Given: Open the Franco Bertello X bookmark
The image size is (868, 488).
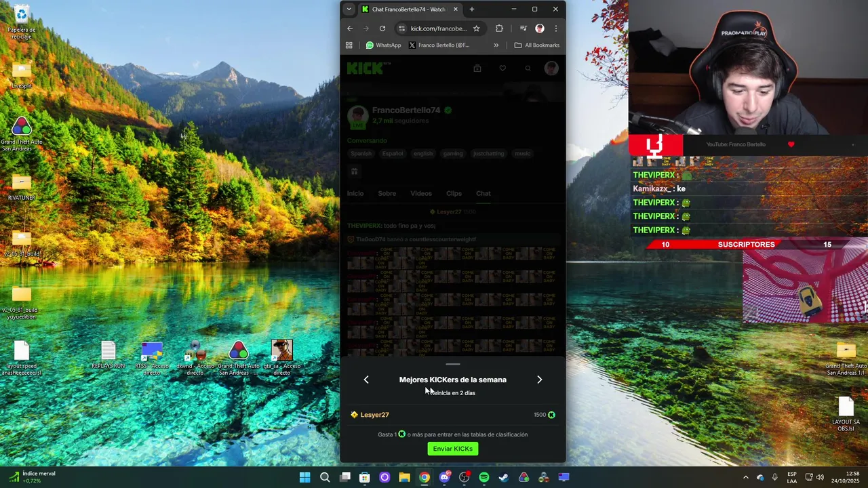Looking at the screenshot, I should pos(439,45).
